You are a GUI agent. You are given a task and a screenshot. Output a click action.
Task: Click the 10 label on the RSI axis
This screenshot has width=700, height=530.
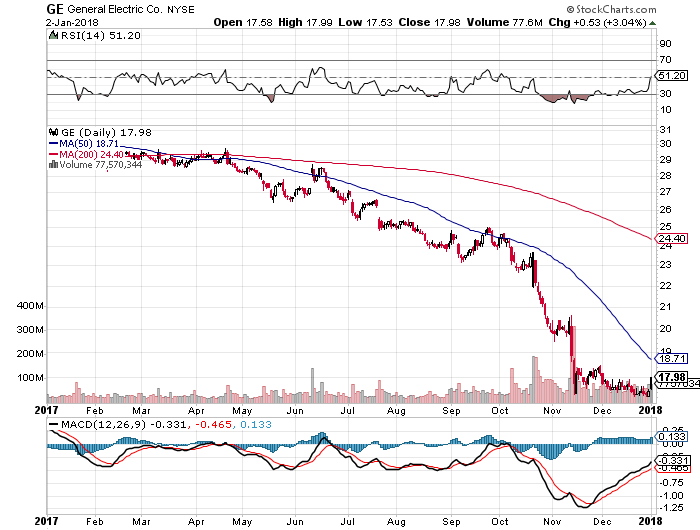(x=666, y=109)
